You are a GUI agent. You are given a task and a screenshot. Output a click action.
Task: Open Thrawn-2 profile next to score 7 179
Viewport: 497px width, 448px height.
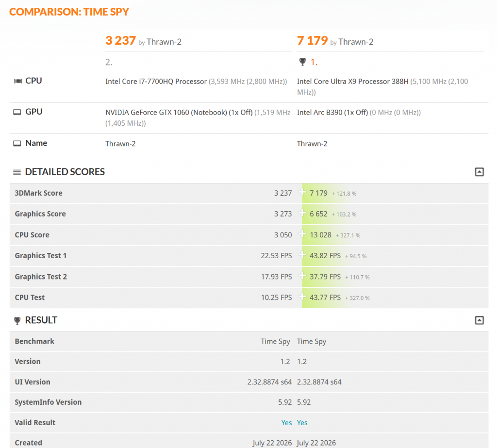356,42
